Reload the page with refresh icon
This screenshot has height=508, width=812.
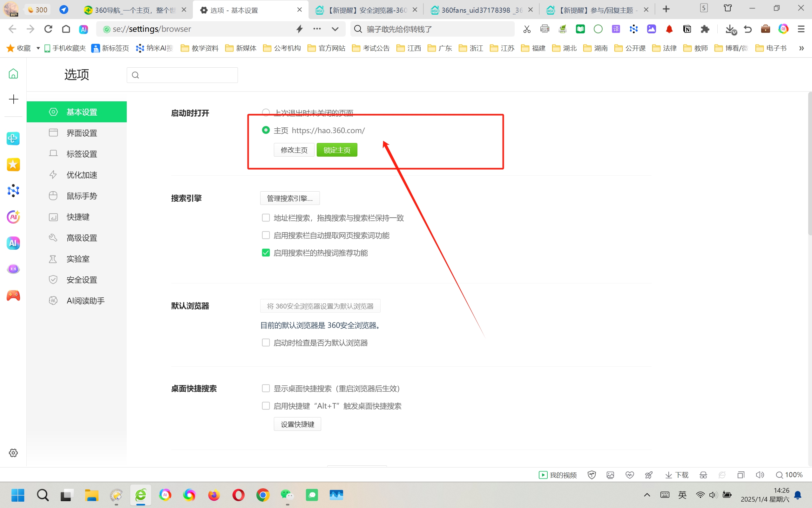[x=48, y=29]
